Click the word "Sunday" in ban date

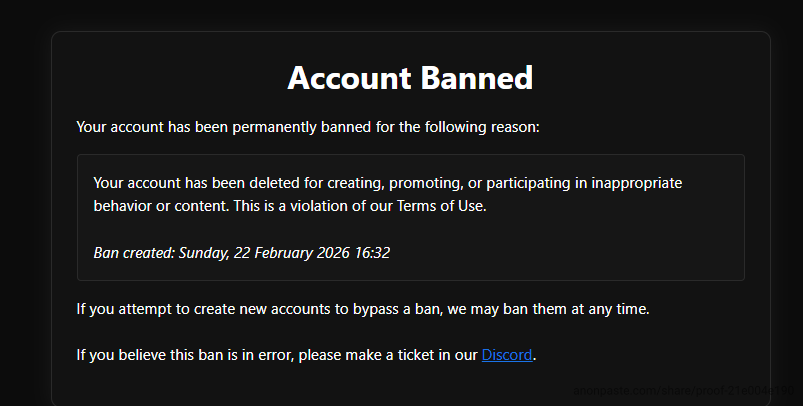pyautogui.click(x=203, y=253)
